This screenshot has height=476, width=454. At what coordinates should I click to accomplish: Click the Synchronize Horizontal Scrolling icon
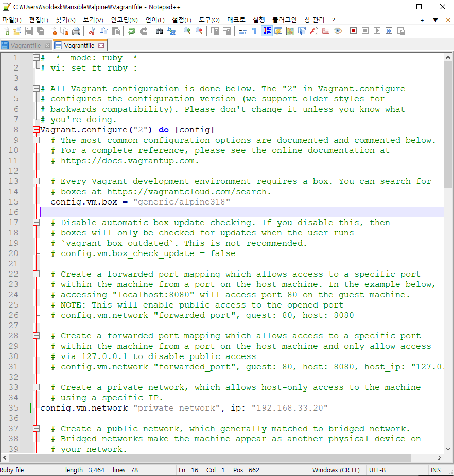227,31
